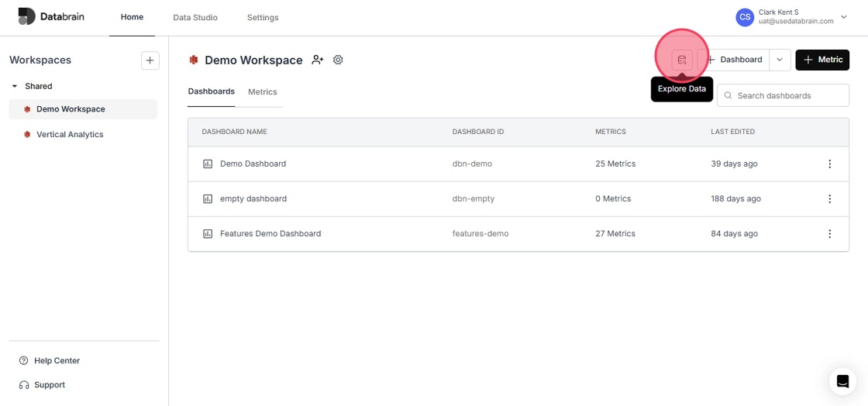868x406 pixels.
Task: Open the Dashboard button dropdown arrow
Action: (780, 60)
